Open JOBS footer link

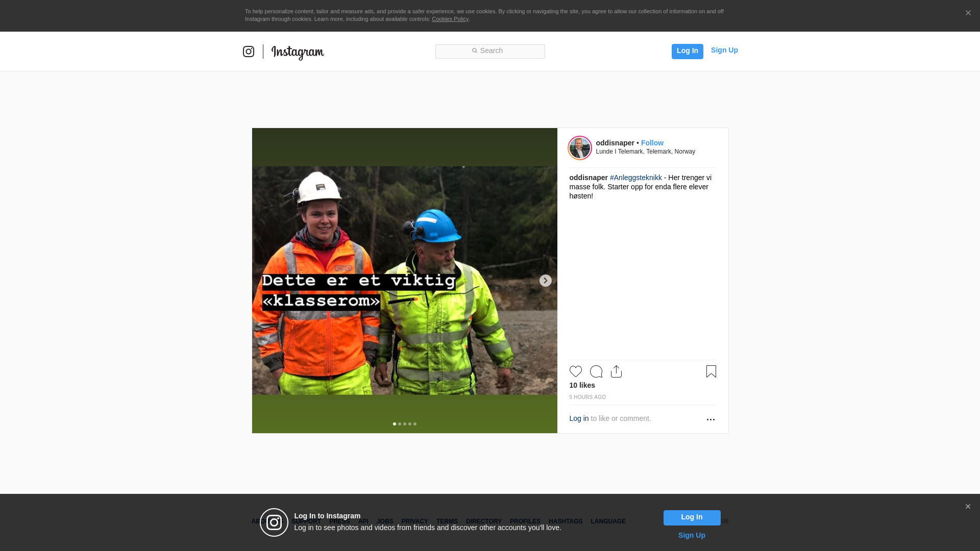[385, 521]
